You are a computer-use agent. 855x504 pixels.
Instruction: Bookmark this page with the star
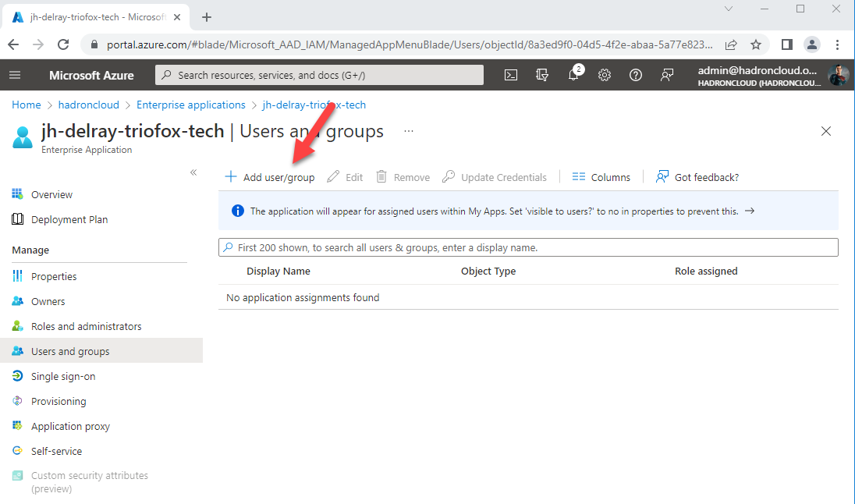pos(756,44)
